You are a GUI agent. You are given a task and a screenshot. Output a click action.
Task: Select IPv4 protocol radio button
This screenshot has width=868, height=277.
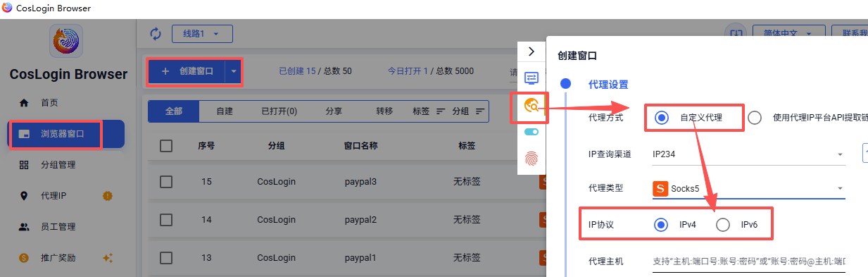point(661,225)
